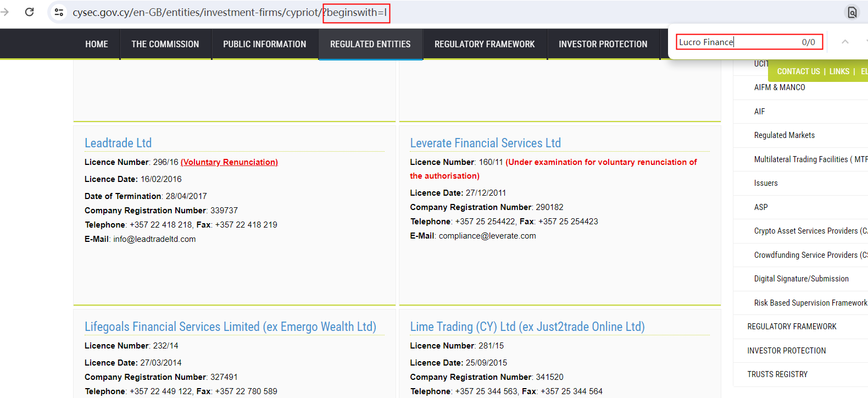Open THE COMMISSION menu
Image resolution: width=868 pixels, height=398 pixels.
165,44
